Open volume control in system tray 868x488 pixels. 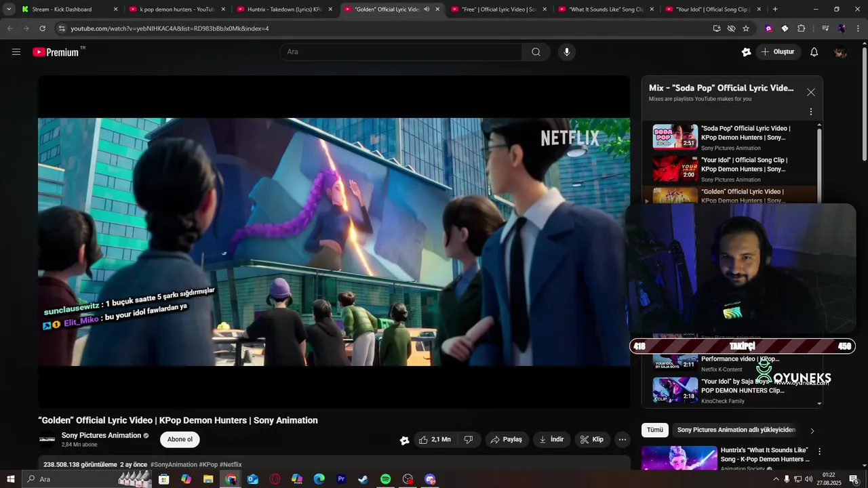[x=808, y=479]
